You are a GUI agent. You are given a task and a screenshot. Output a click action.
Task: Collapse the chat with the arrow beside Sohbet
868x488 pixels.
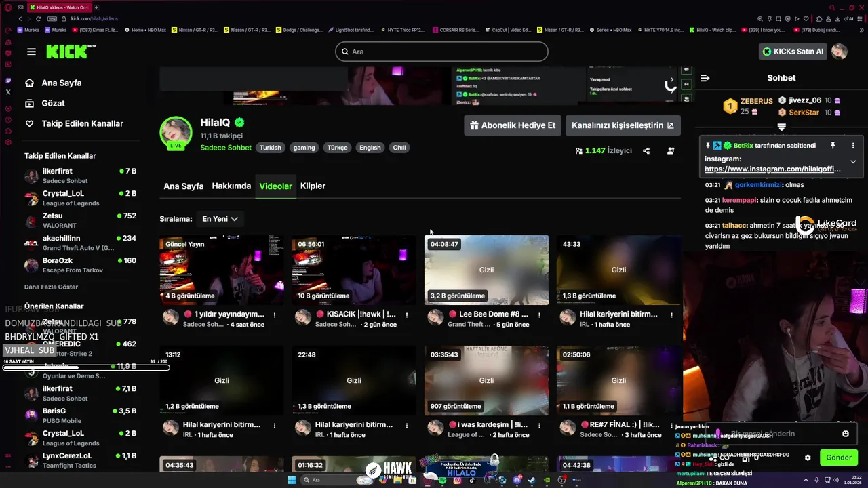tap(705, 78)
